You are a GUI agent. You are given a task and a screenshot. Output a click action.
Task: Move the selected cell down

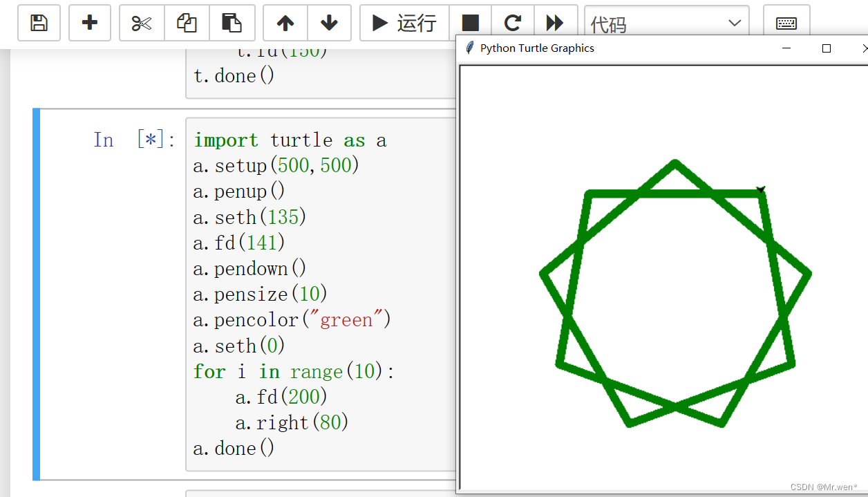point(330,23)
